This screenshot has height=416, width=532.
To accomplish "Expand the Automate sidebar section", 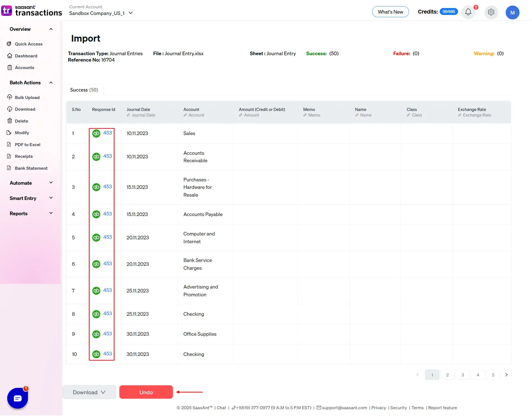I will pos(31,183).
